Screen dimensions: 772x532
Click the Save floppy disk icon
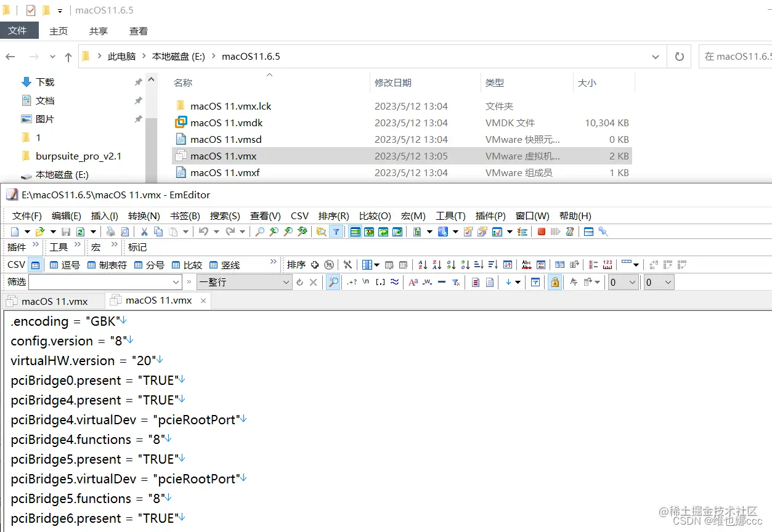click(66, 232)
